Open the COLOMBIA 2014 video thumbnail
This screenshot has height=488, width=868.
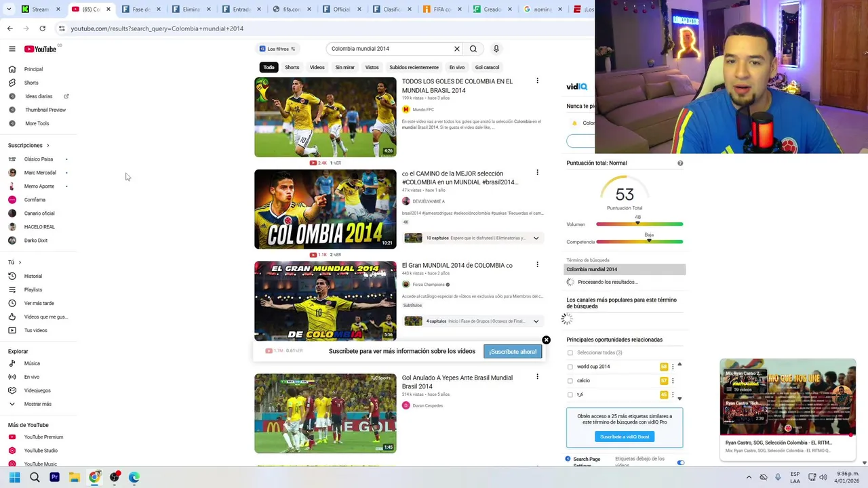tap(325, 209)
